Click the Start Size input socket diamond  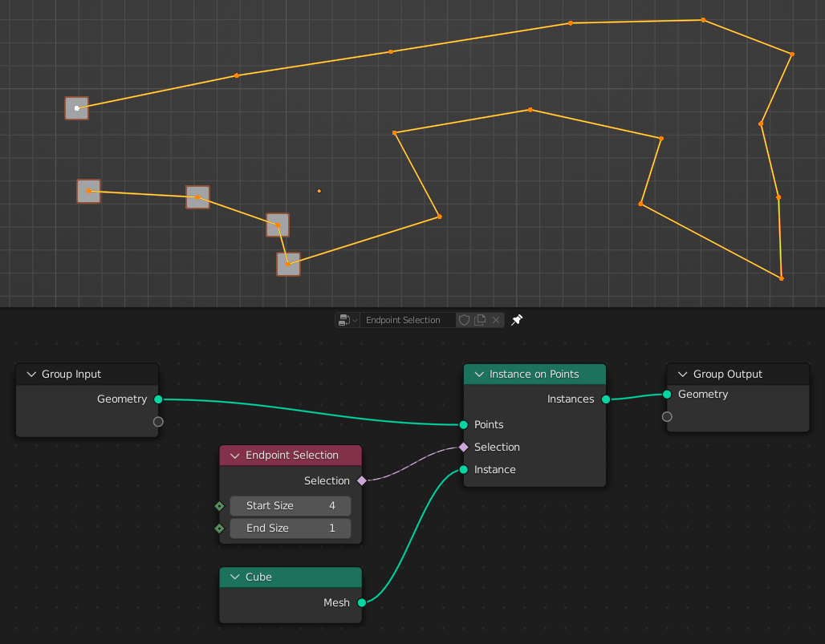pos(219,505)
